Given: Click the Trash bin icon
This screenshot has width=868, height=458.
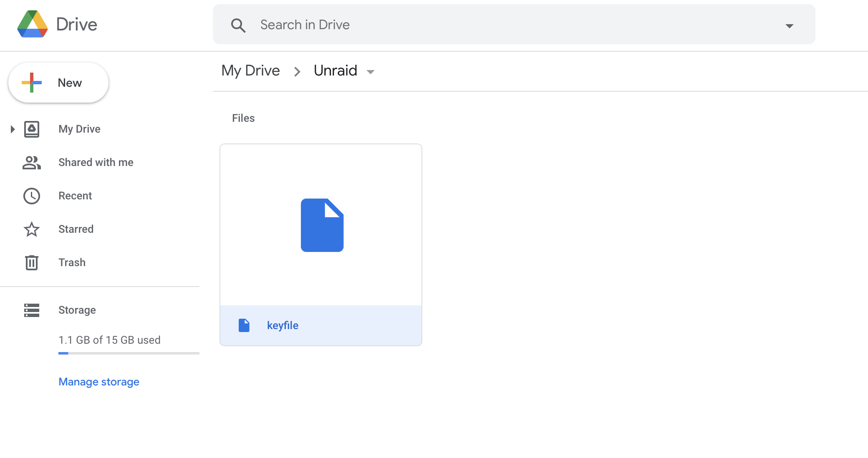Looking at the screenshot, I should (32, 263).
